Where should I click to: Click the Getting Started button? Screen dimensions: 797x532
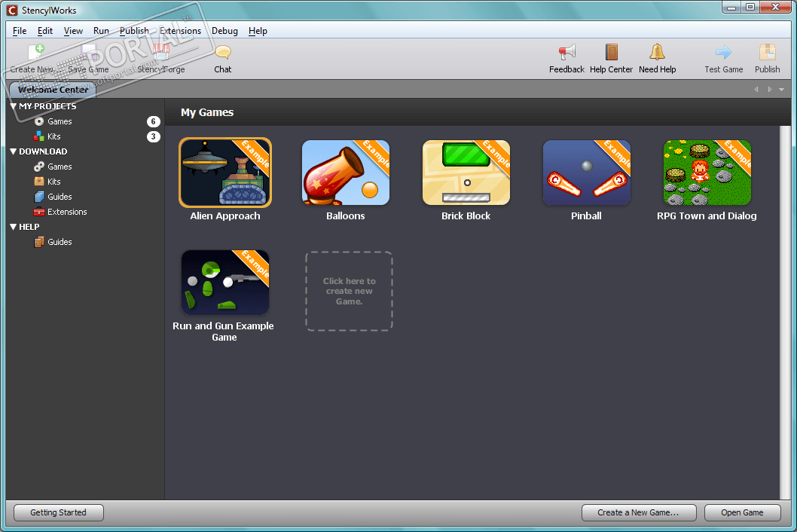[x=59, y=512]
